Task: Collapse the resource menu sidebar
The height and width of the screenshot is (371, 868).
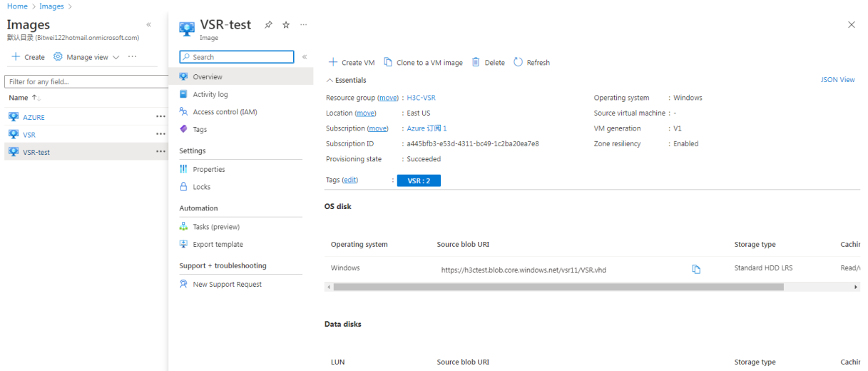Action: [x=305, y=57]
